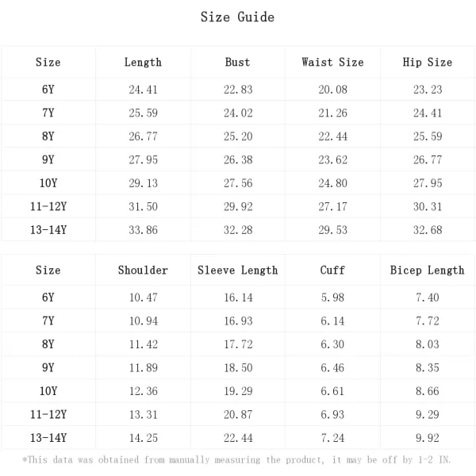Select the Bust column header

click(238, 62)
